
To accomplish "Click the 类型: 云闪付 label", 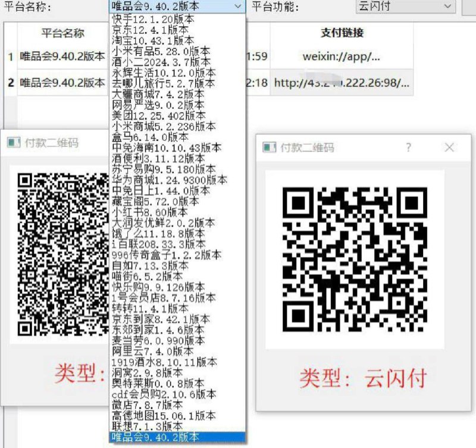I will (363, 378).
